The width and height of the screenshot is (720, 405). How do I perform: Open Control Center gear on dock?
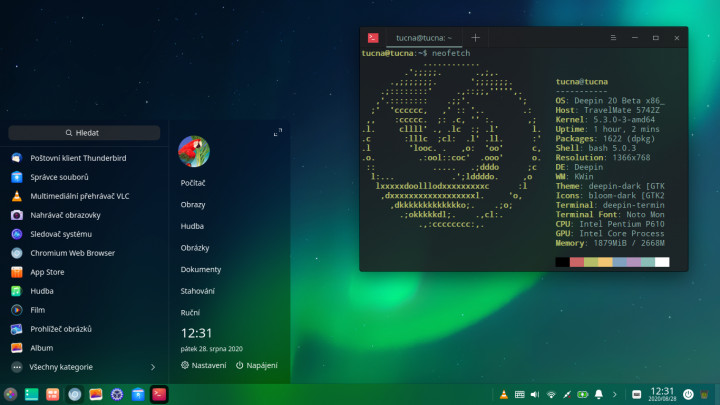117,394
